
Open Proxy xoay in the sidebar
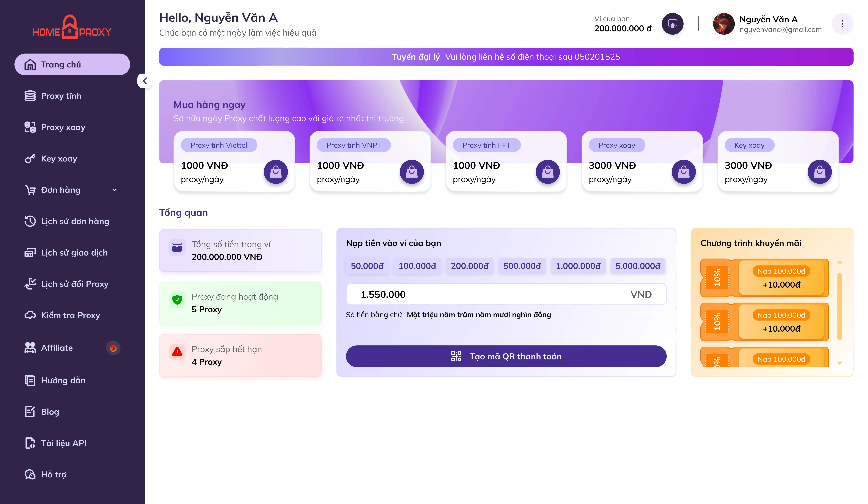click(63, 127)
